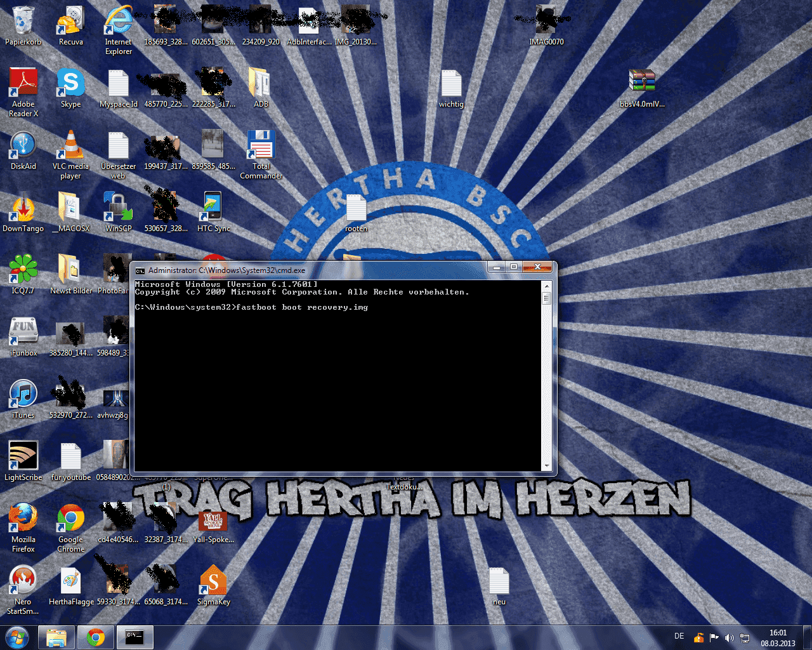812x650 pixels.
Task: Open the Windows Start menu orb
Action: click(x=17, y=637)
